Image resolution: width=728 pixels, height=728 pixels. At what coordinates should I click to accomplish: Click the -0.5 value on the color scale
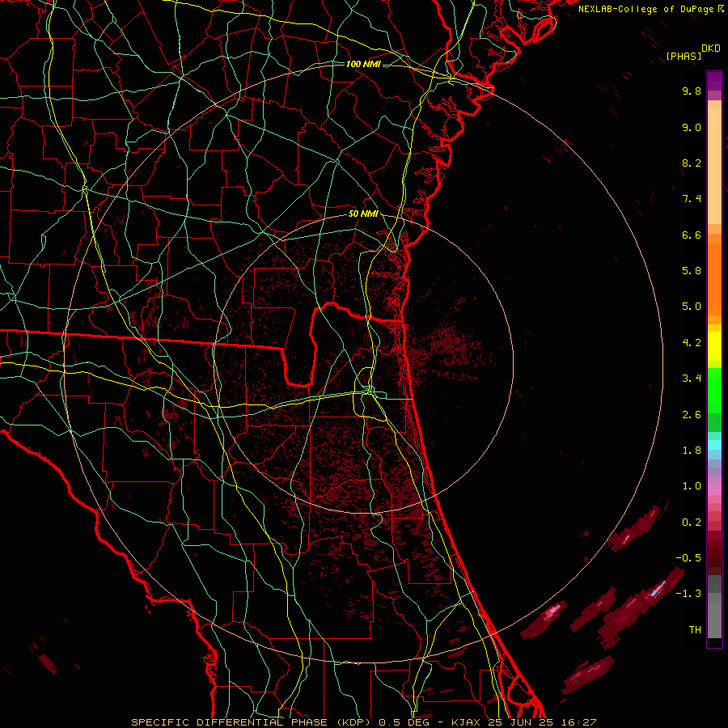(688, 558)
